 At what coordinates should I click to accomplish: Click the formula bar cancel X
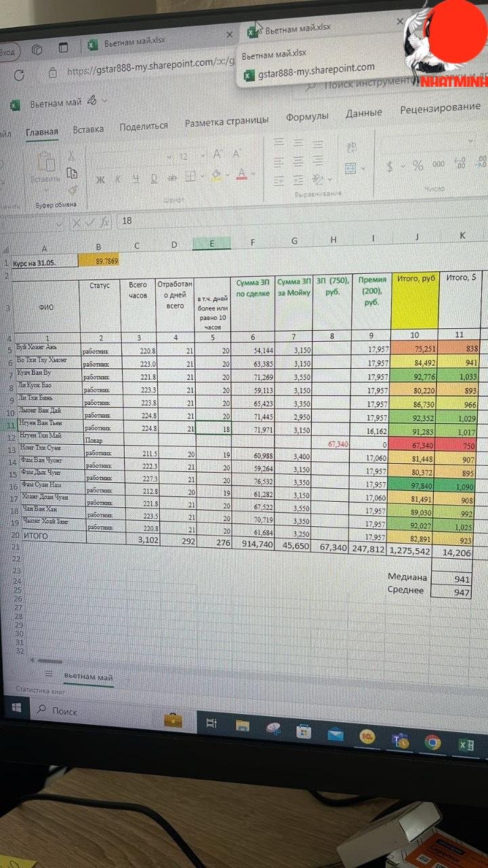(75, 222)
